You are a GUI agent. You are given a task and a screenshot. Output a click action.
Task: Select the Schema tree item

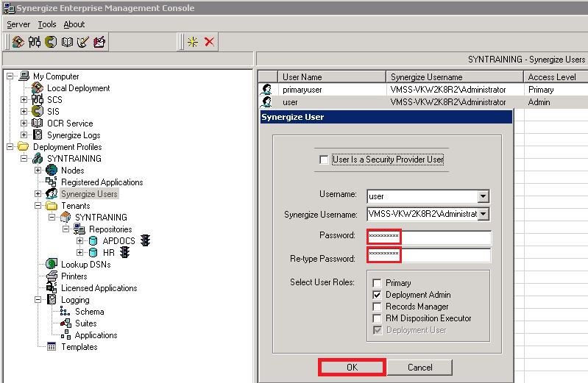click(89, 312)
